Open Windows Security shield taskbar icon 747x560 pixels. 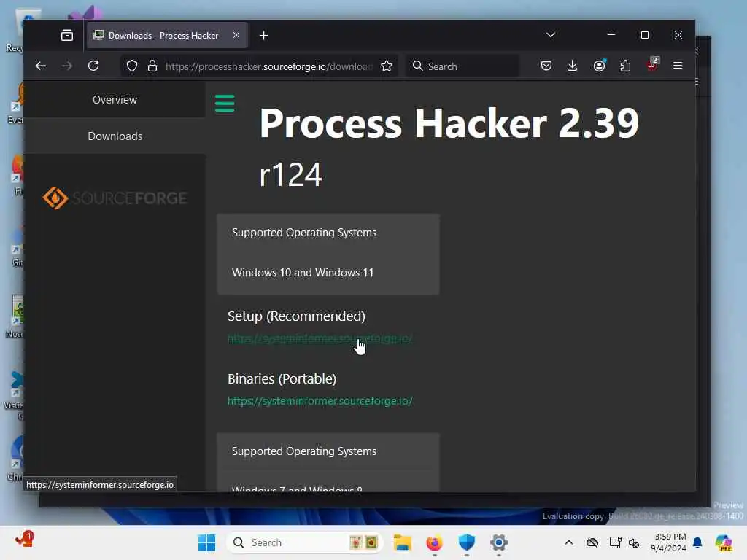[467, 542]
